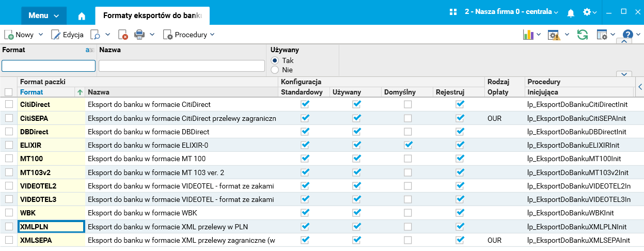Open the four-squares app grid icon
This screenshot has height=251, width=644.
pyautogui.click(x=453, y=12)
